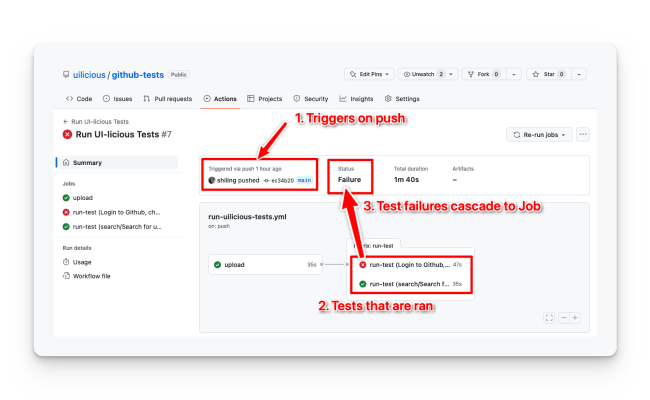
Task: Click the Failure status text
Action: coord(349,179)
